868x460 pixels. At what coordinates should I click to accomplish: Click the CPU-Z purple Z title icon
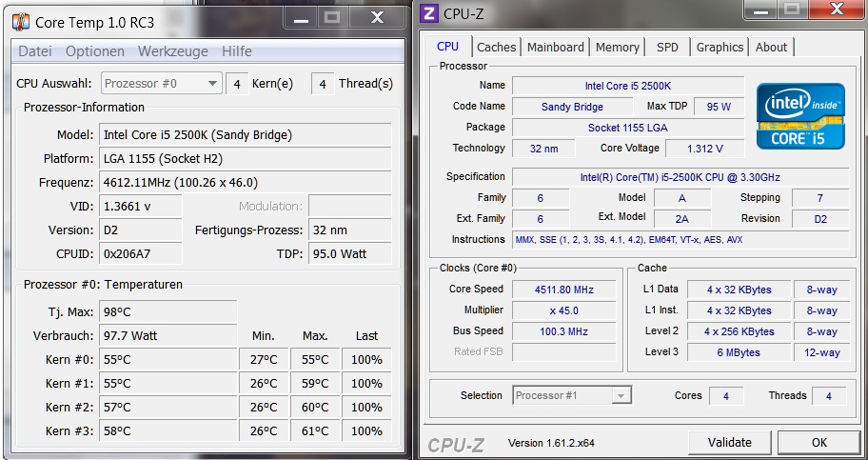429,13
